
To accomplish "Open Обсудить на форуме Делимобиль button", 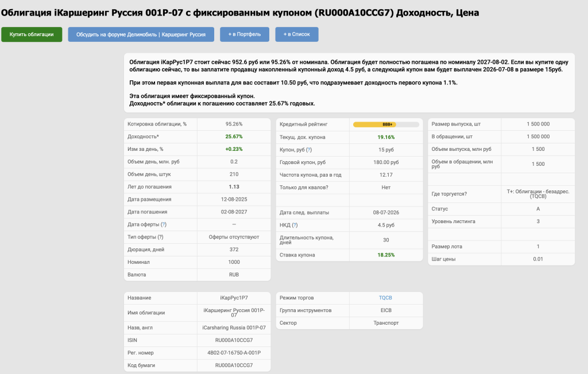I will pos(141,34).
